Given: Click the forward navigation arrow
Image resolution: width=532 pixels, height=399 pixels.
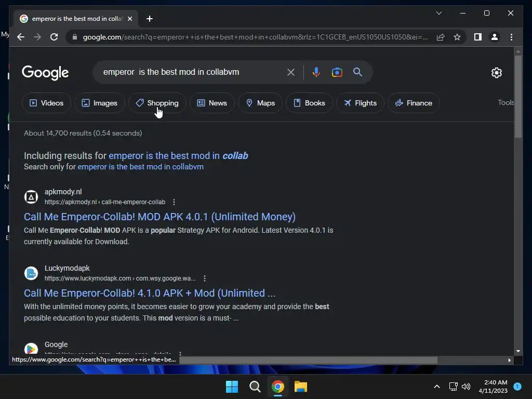Looking at the screenshot, I should (x=37, y=37).
